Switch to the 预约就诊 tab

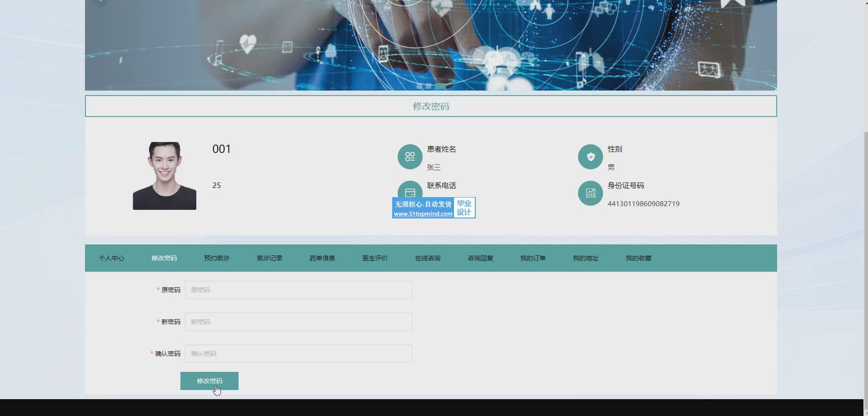coord(217,258)
